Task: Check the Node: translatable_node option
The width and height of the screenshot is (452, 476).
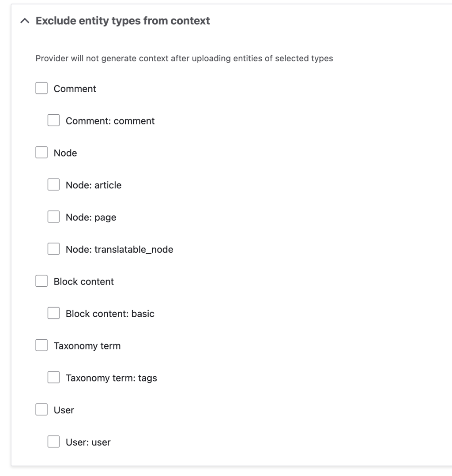Action: coord(53,249)
